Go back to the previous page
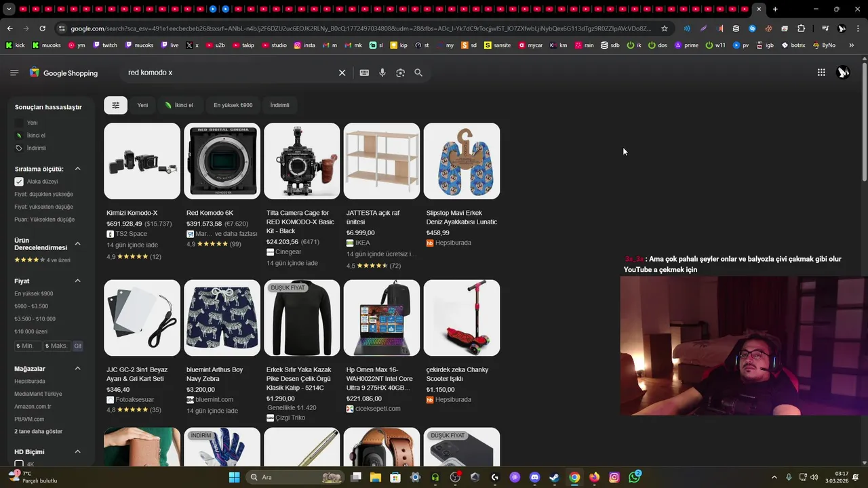868x488 pixels. point(9,28)
